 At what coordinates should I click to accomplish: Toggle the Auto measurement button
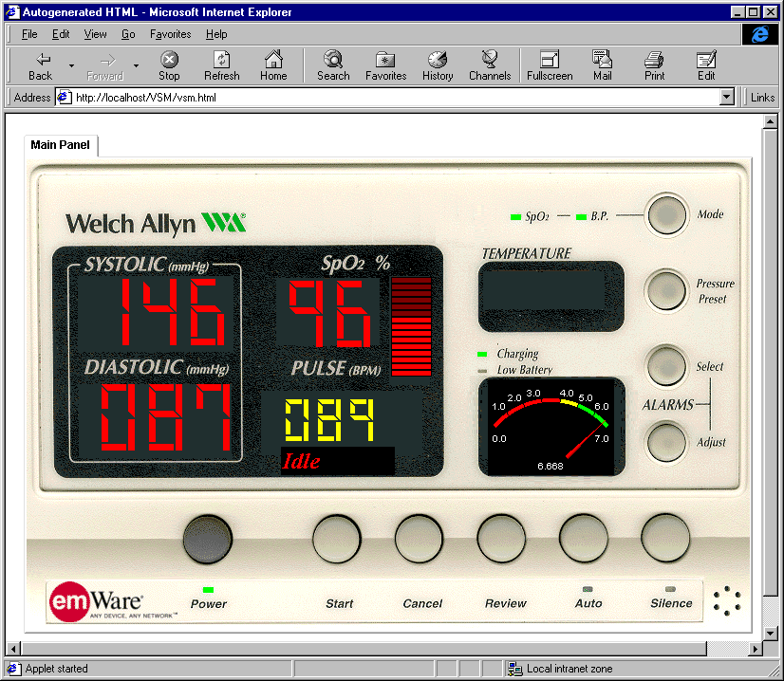[x=584, y=540]
